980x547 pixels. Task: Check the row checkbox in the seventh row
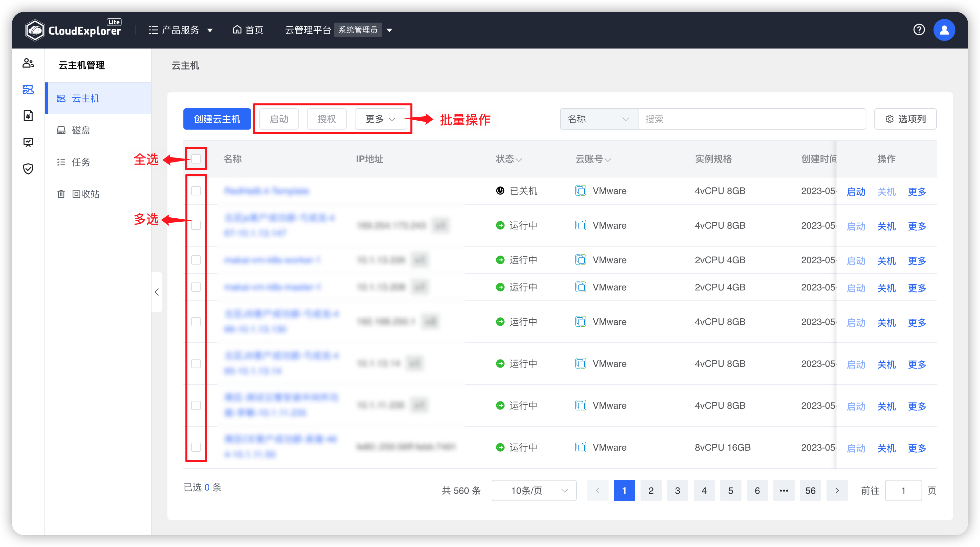click(196, 405)
